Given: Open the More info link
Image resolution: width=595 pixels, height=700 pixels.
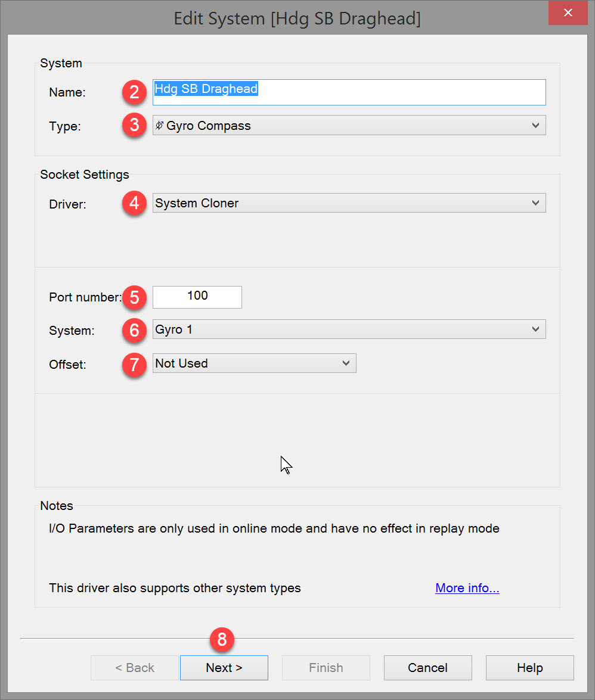Looking at the screenshot, I should coord(467,589).
